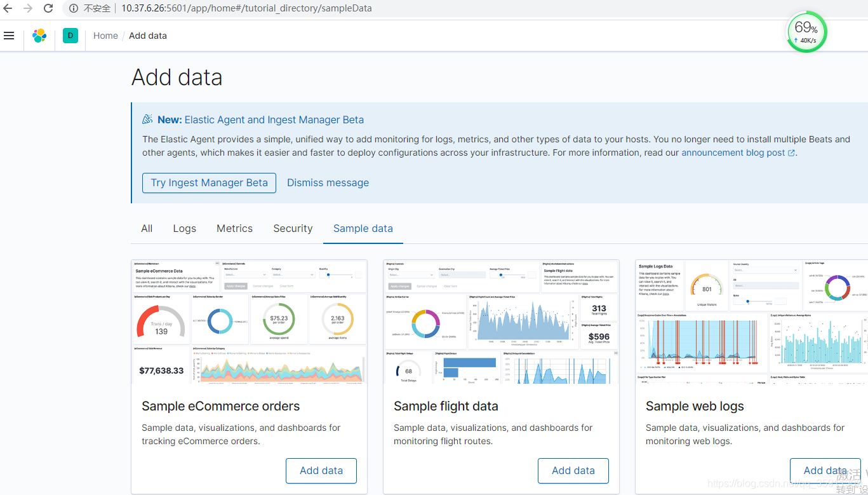Click the flight routes description text
Screen dimensions: 868x495
(493, 435)
